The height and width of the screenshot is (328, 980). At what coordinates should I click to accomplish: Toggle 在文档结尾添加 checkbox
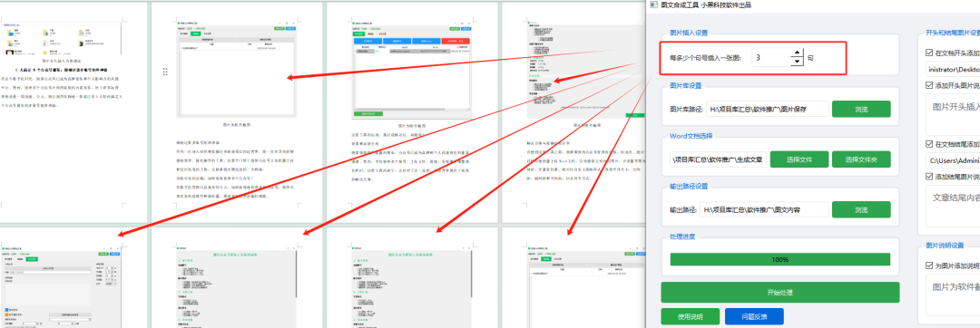[929, 144]
